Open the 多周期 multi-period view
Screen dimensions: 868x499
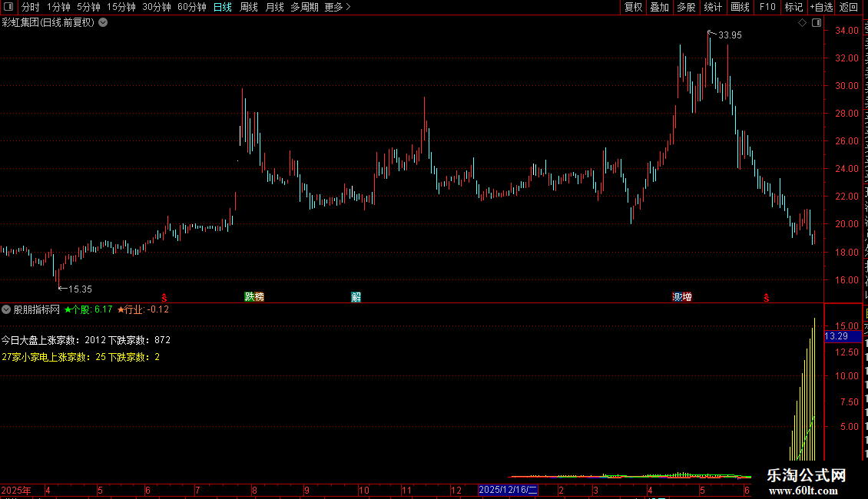(304, 7)
